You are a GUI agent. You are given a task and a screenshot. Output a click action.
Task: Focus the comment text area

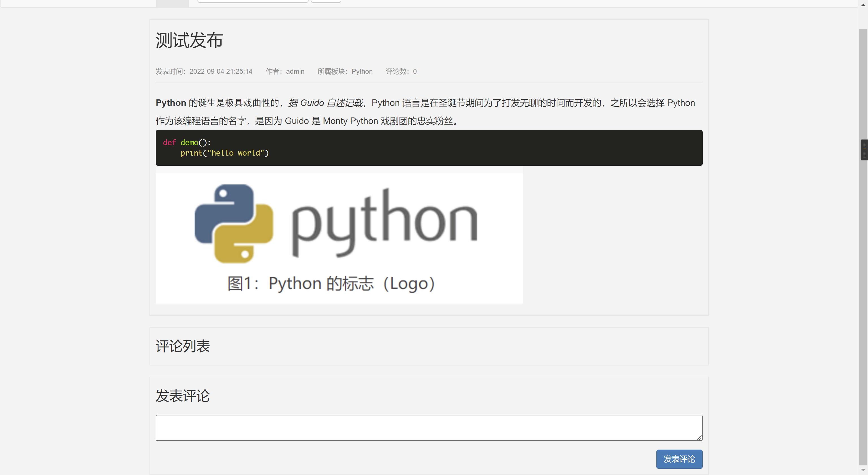point(429,428)
